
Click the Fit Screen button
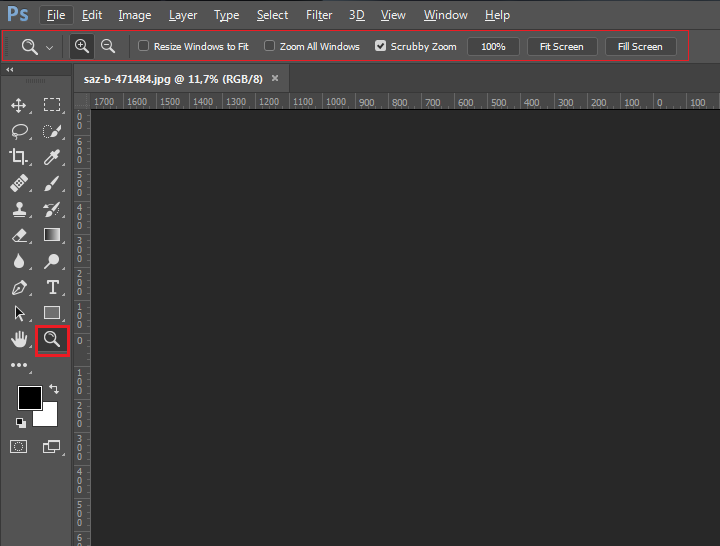coord(562,46)
